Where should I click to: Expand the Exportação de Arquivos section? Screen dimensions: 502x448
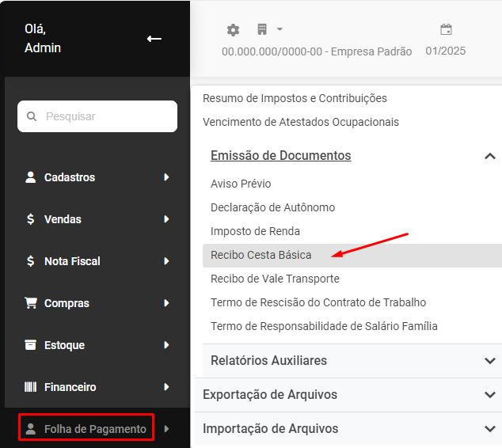tap(489, 395)
